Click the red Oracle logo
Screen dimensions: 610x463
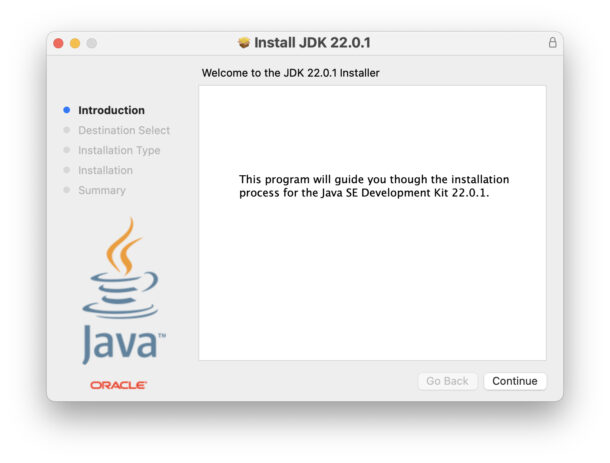[118, 385]
